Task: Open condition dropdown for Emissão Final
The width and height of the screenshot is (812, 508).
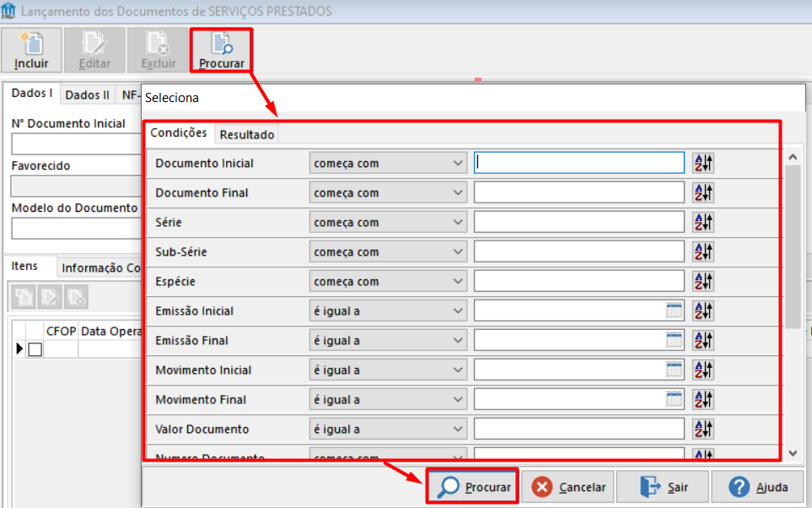Action: click(x=388, y=341)
